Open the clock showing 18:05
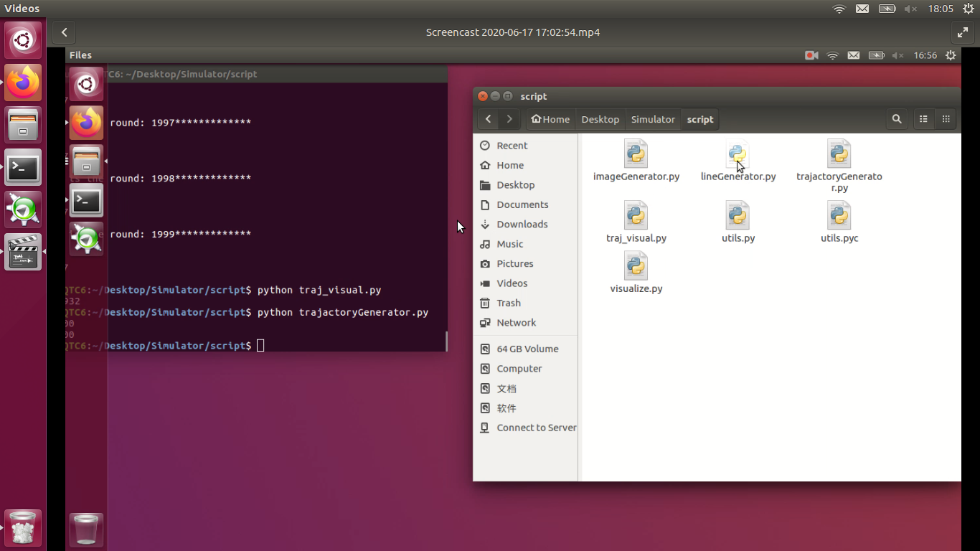 (941, 9)
